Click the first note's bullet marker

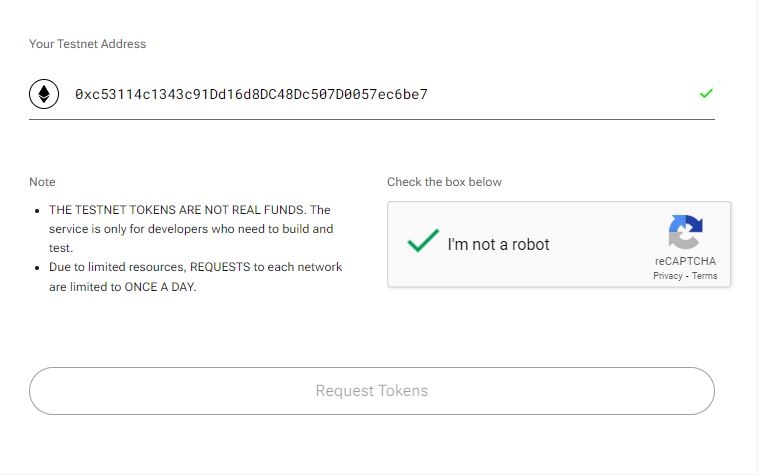(x=37, y=211)
